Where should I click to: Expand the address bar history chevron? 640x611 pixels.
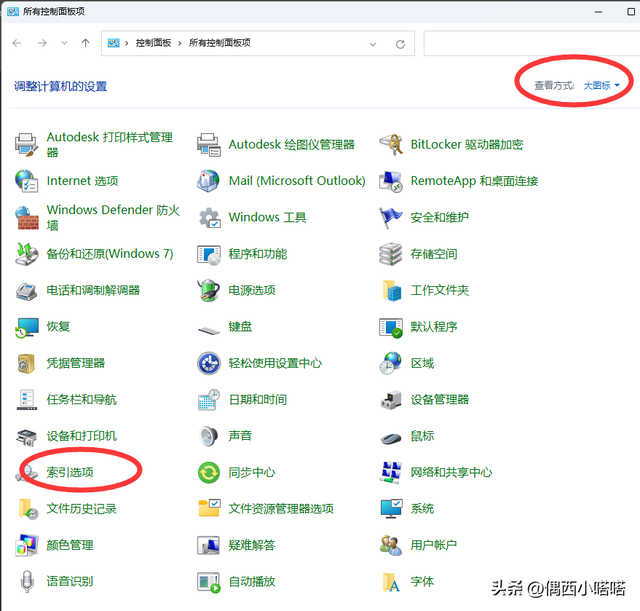click(373, 44)
